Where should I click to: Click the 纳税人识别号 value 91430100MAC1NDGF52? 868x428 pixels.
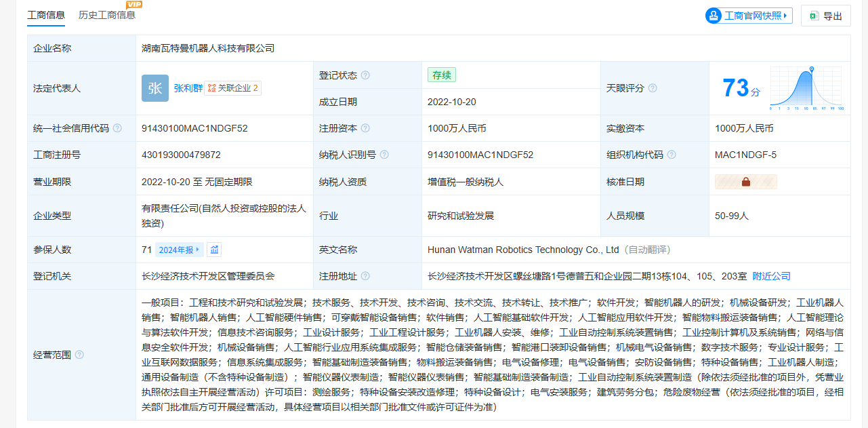pos(480,155)
